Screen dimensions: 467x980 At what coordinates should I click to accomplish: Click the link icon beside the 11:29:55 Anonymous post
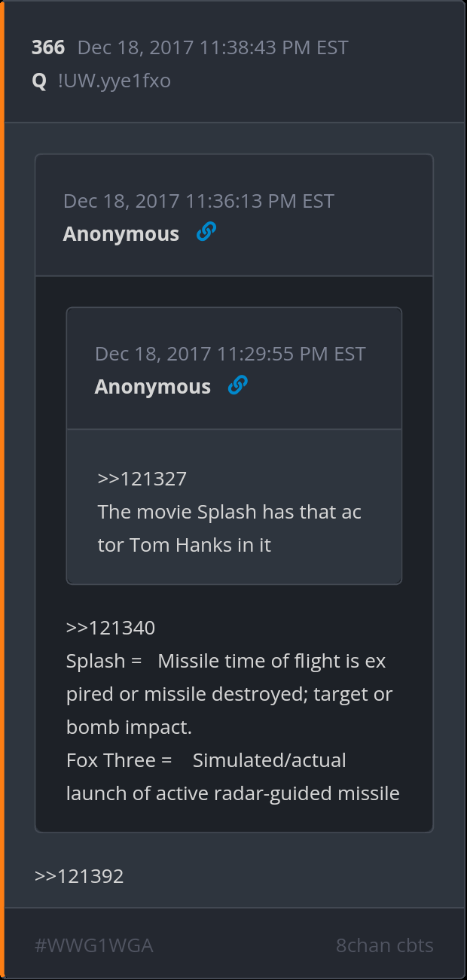pyautogui.click(x=237, y=385)
